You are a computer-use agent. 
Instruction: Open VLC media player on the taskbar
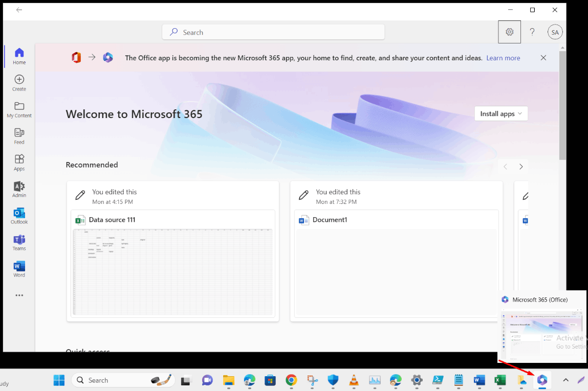pyautogui.click(x=354, y=380)
